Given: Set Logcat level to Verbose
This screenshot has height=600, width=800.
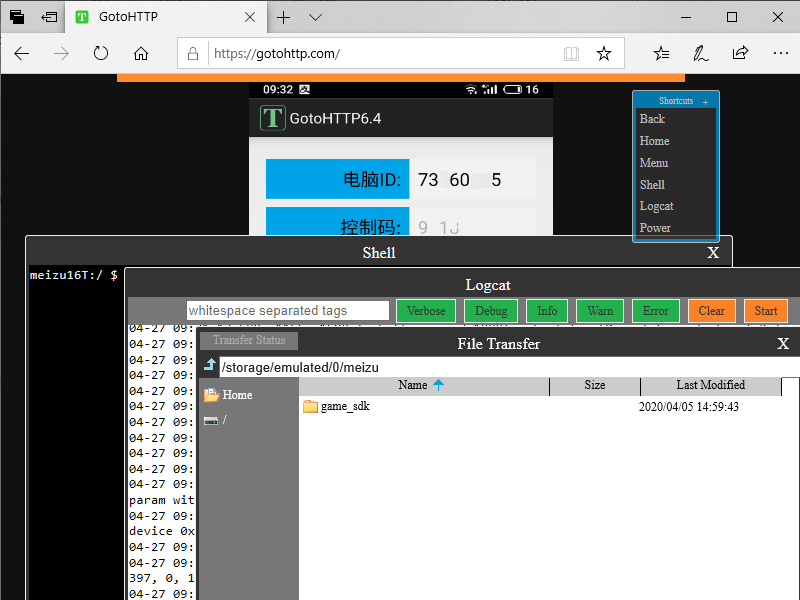Looking at the screenshot, I should [426, 311].
